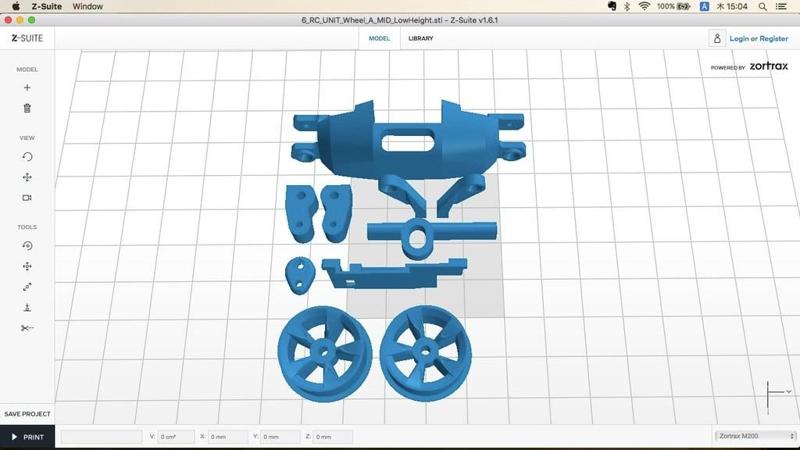Delete model using the trash icon
800x450 pixels.
(27, 108)
